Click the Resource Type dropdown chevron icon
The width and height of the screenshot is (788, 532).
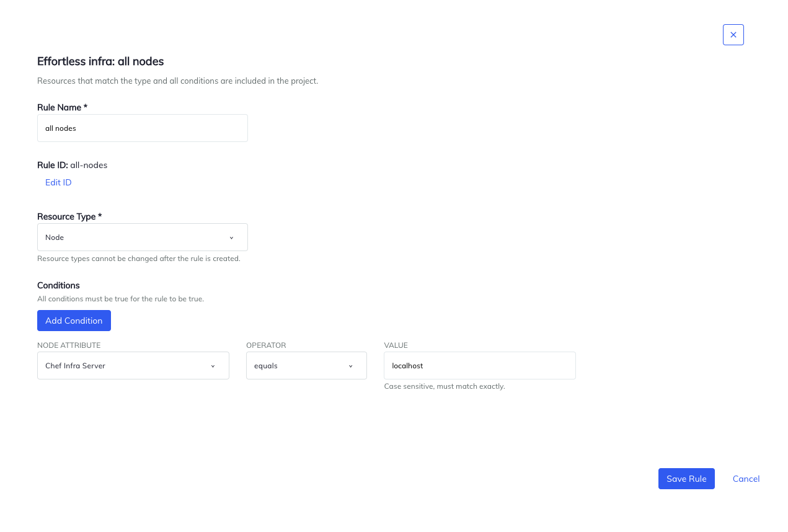pyautogui.click(x=231, y=237)
